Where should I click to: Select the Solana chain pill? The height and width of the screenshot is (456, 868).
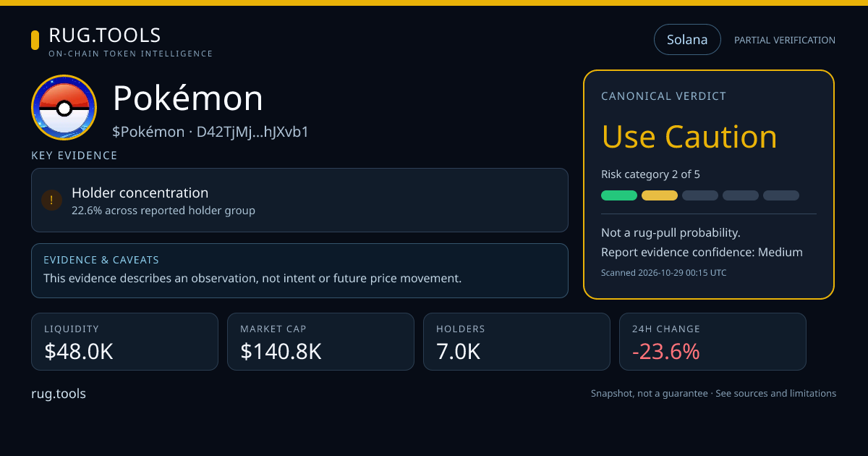pyautogui.click(x=687, y=40)
